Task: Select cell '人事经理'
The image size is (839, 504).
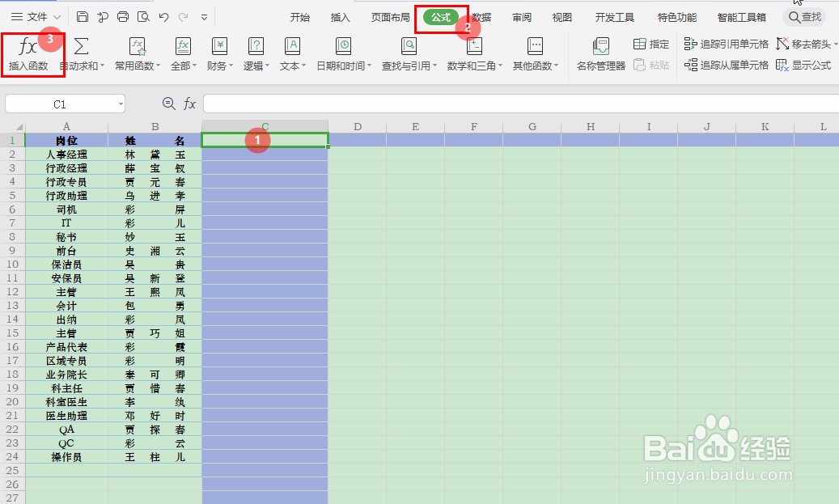Action: pos(66,155)
